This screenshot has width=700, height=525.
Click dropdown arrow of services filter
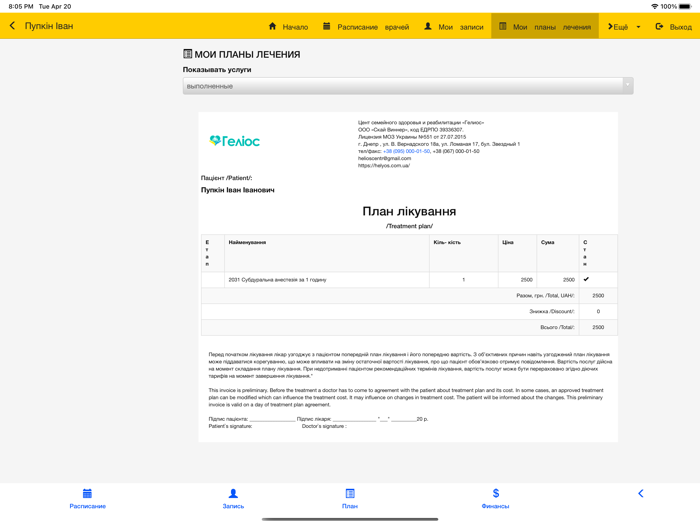627,86
